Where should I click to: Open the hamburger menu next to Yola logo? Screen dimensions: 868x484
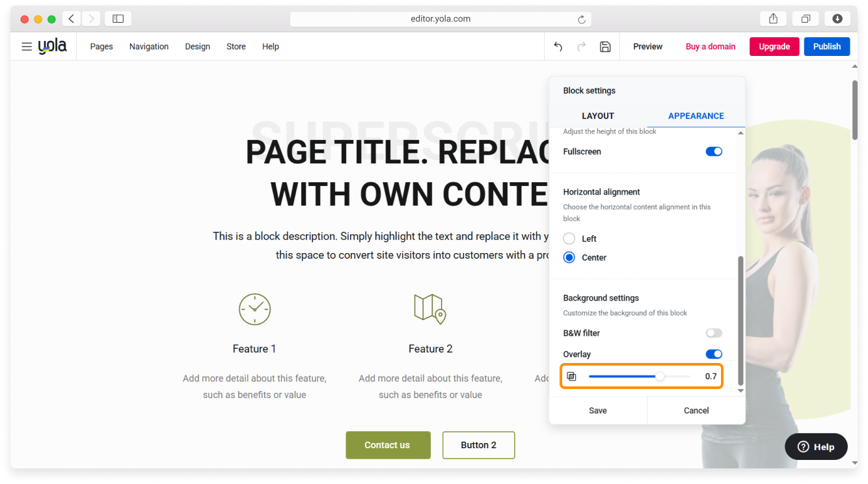(x=27, y=47)
